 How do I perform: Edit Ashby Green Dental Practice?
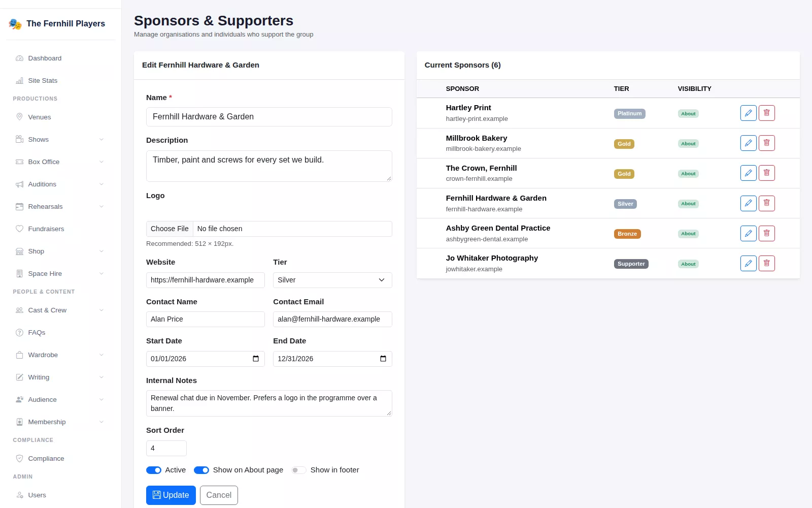[x=748, y=233]
